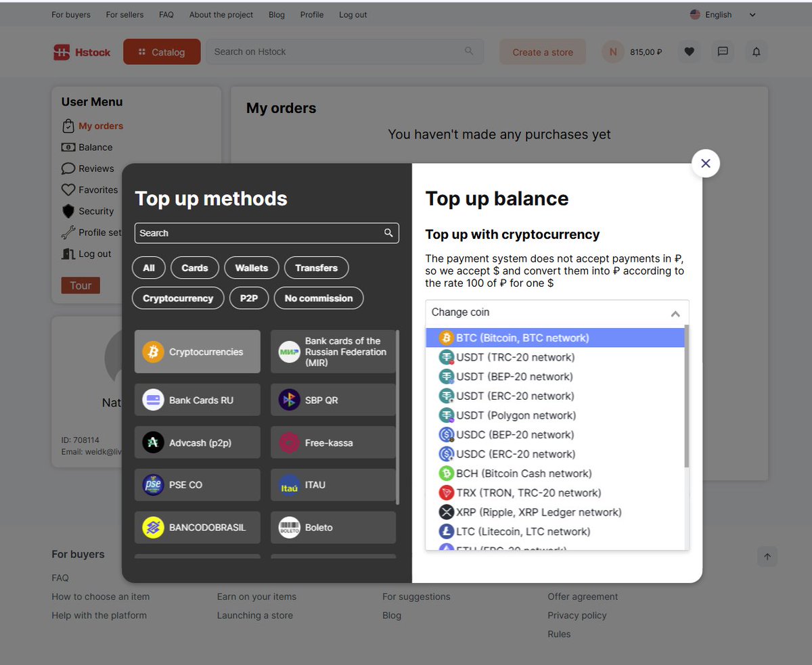Click the SBP QR logo icon

(x=290, y=400)
